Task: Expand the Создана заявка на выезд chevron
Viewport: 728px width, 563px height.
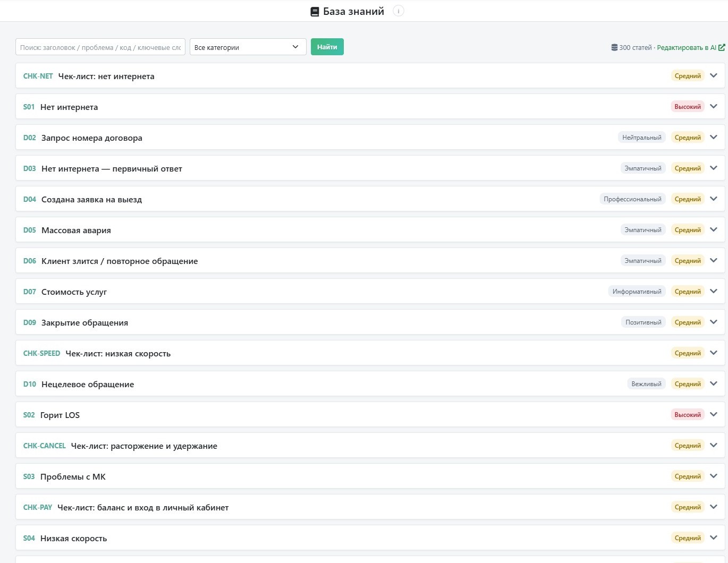Action: 714,199
